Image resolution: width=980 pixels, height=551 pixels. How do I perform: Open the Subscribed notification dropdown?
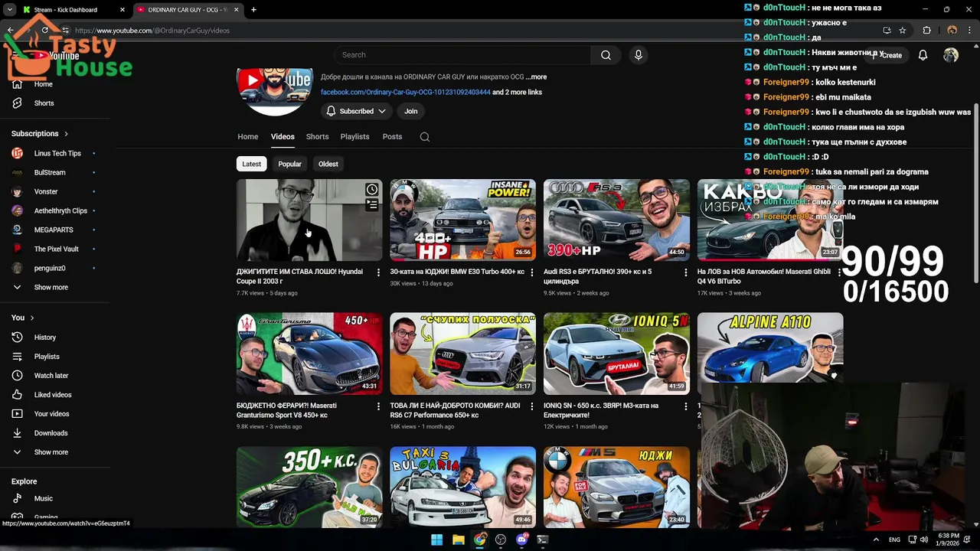356,111
